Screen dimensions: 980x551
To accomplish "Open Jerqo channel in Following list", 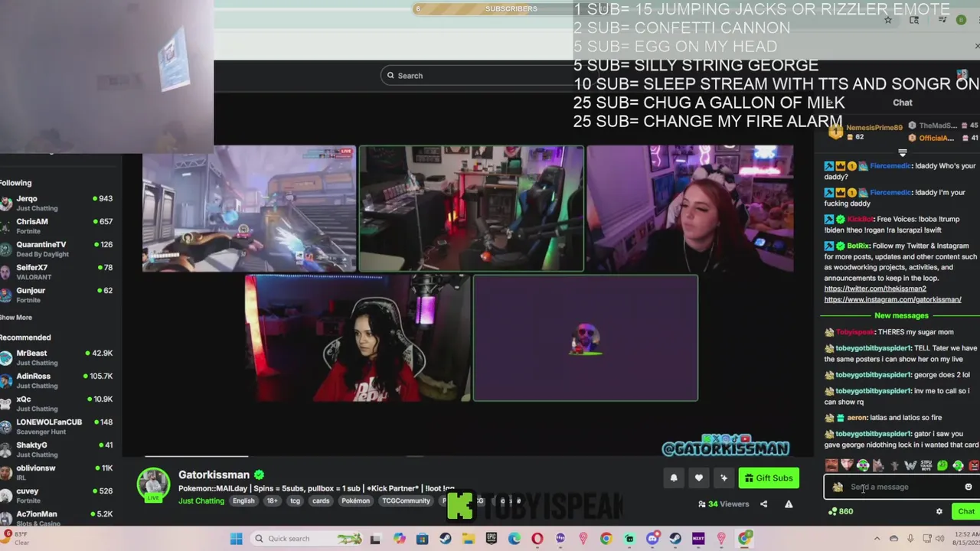I will [57, 203].
